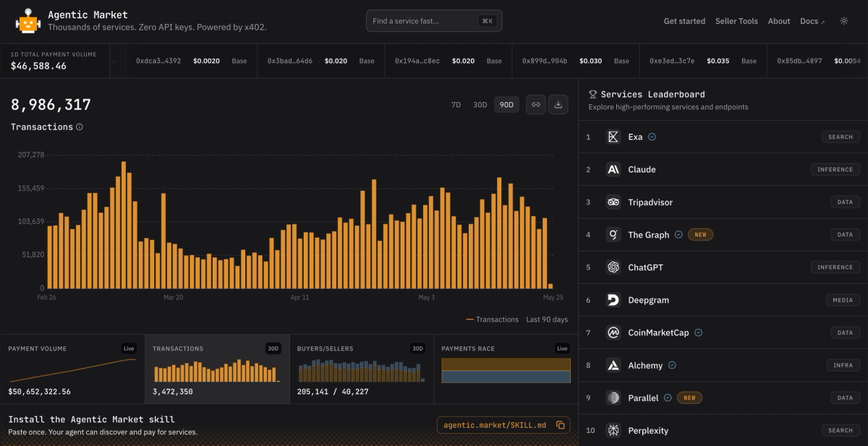Click the 205,141 / 40,227 buyers/sellers value

[x=333, y=392]
